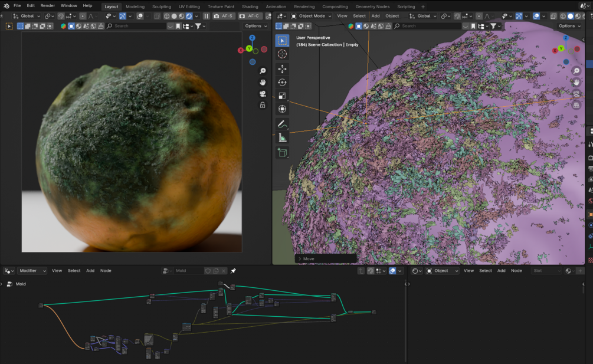
Task: Select the Select Box tool in right viewport
Action: (282, 41)
